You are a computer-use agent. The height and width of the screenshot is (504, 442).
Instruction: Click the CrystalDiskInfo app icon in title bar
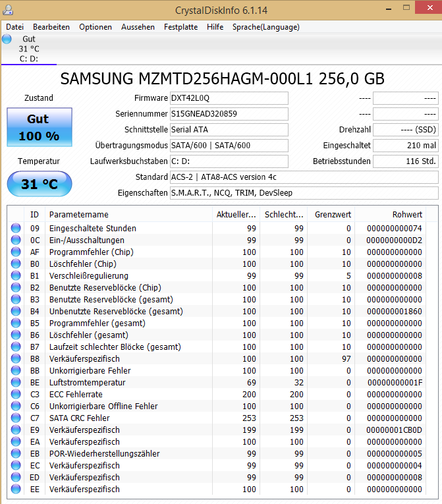click(x=8, y=11)
